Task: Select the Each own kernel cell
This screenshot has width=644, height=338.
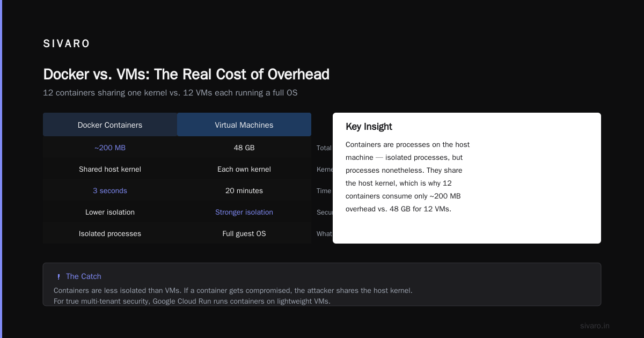Action: point(244,169)
